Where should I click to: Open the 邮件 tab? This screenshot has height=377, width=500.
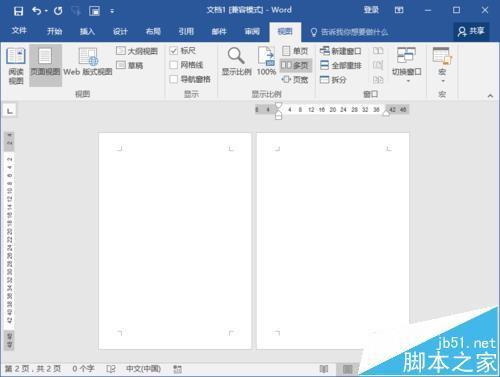219,31
